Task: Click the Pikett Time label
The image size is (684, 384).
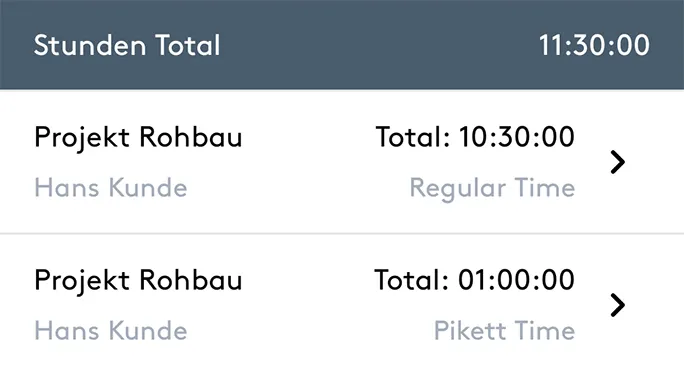Action: tap(505, 331)
